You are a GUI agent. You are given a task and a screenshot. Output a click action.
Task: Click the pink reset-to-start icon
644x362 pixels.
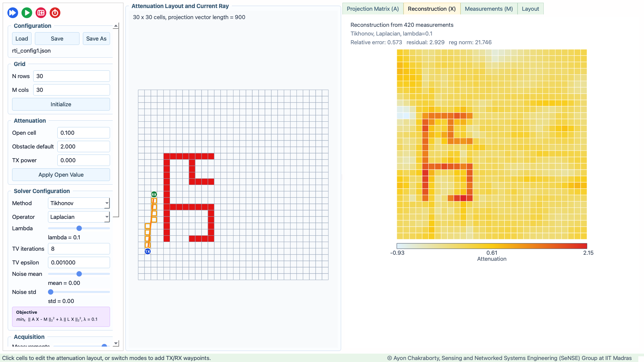click(x=41, y=13)
